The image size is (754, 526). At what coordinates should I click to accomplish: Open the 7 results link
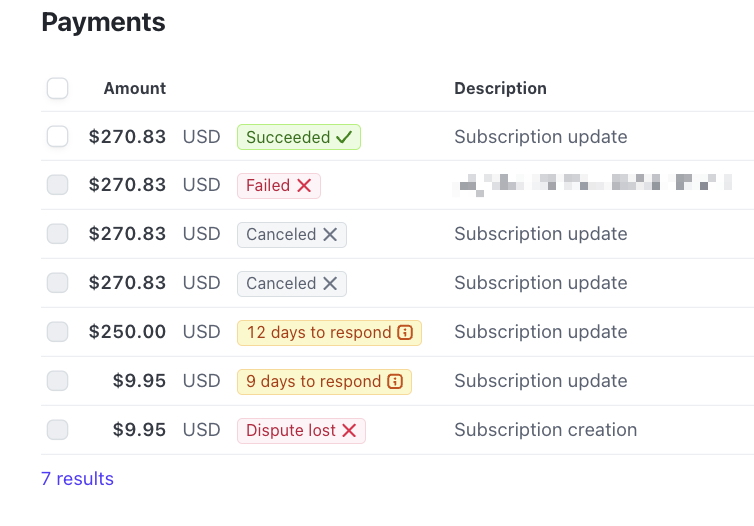point(77,479)
